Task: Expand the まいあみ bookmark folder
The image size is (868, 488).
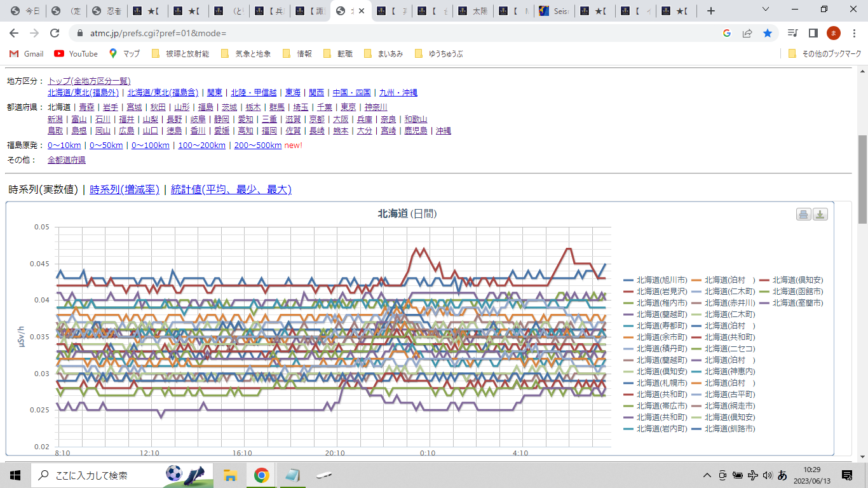Action: 383,54
